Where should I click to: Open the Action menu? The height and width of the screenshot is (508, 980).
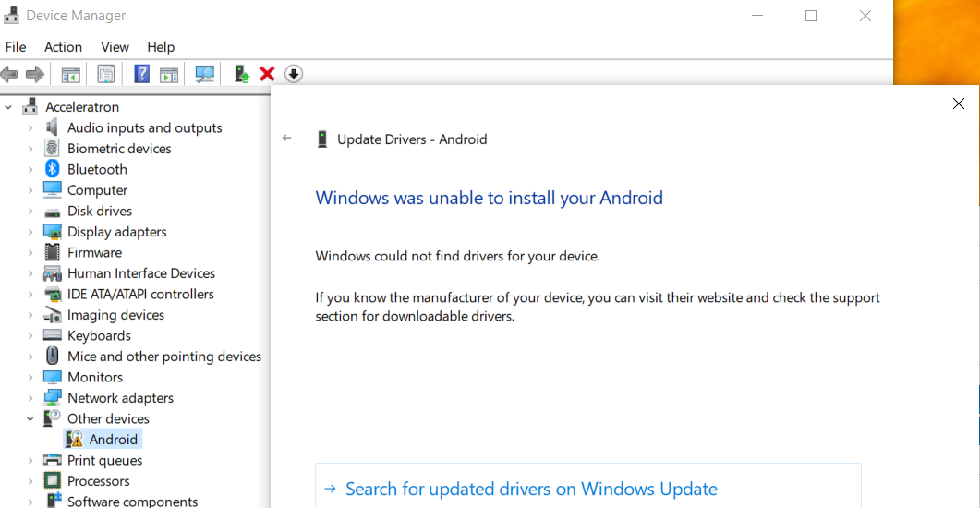coord(63,47)
